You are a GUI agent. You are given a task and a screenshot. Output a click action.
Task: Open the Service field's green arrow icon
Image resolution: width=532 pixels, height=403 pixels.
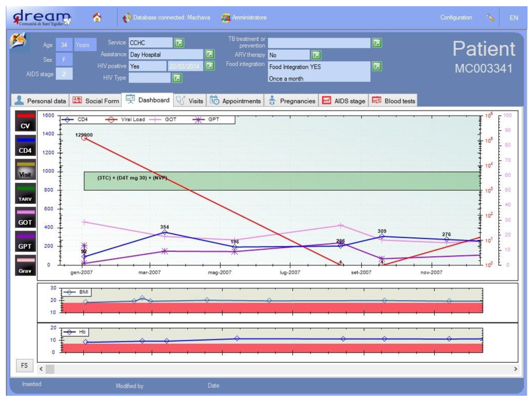pos(179,43)
